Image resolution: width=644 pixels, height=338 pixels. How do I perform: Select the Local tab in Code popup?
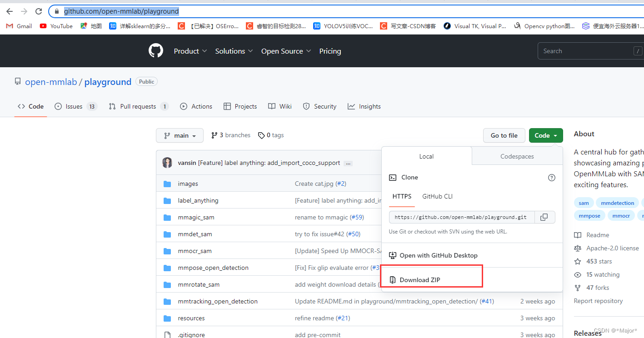click(426, 156)
